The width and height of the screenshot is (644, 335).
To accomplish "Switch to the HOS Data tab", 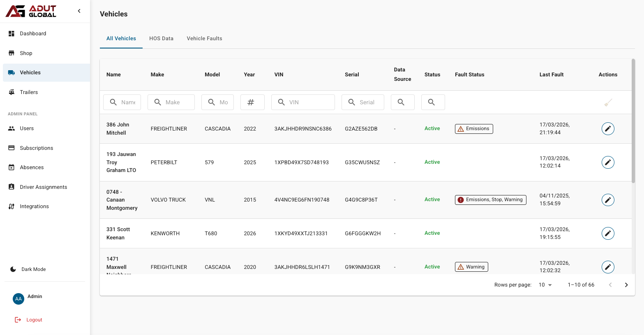I will pos(161,39).
